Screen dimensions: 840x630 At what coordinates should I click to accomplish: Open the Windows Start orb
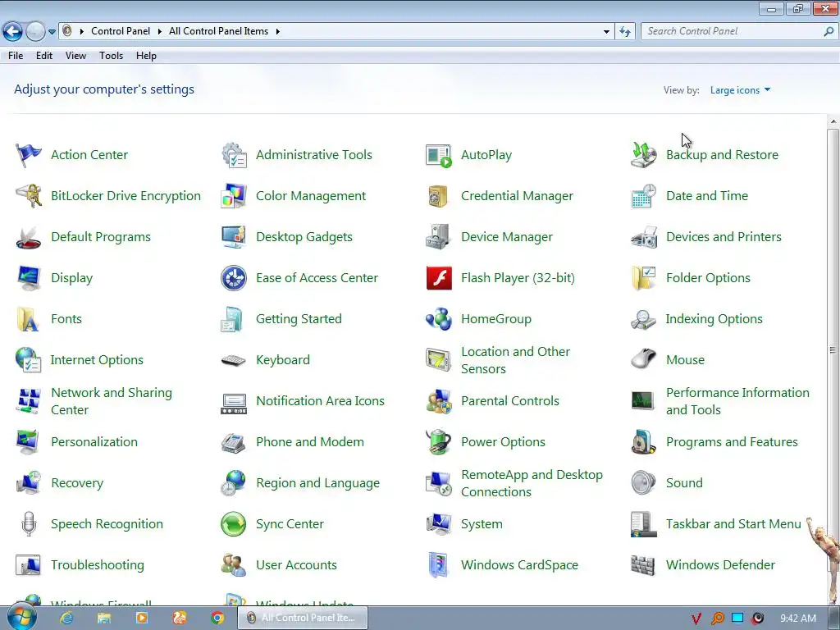pyautogui.click(x=22, y=617)
